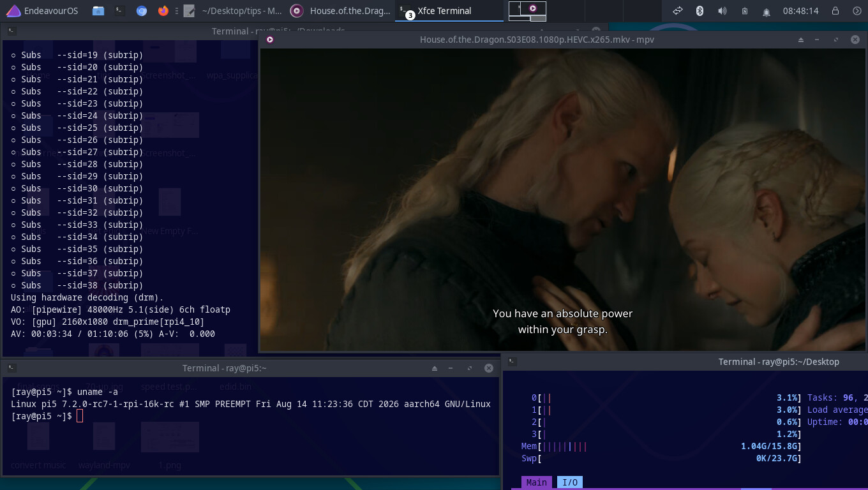The width and height of the screenshot is (868, 490).
Task: Click the Linux pi5 7.2.0-rc7 kernel output
Action: click(251, 404)
